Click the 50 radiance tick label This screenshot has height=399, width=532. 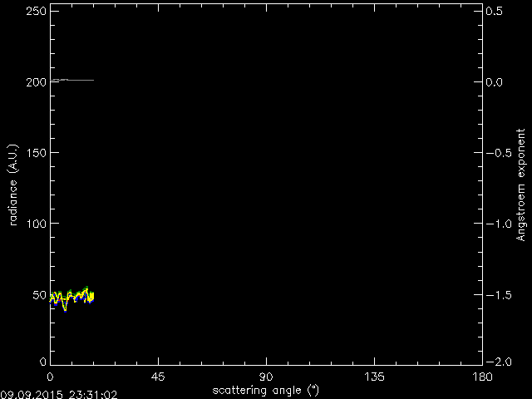tap(39, 295)
